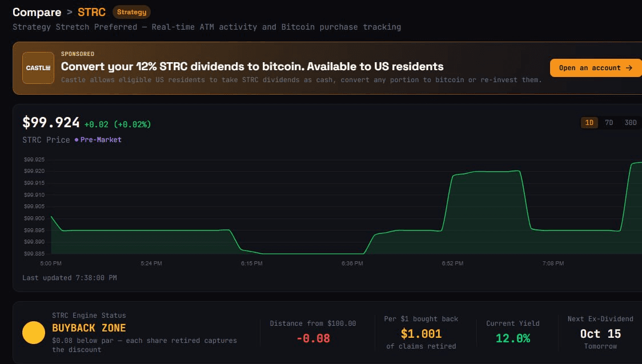Click the 12.0% current yield value
The height and width of the screenshot is (364, 642).
[512, 339]
